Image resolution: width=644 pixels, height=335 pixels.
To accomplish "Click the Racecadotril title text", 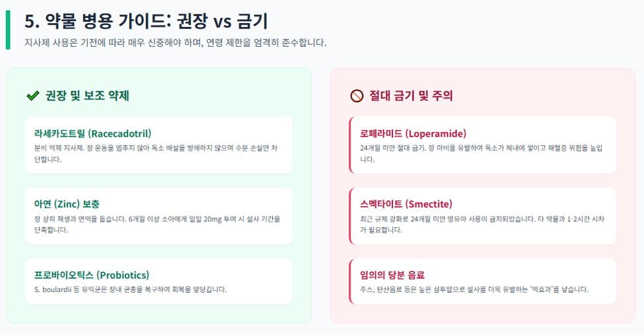I will point(93,133).
